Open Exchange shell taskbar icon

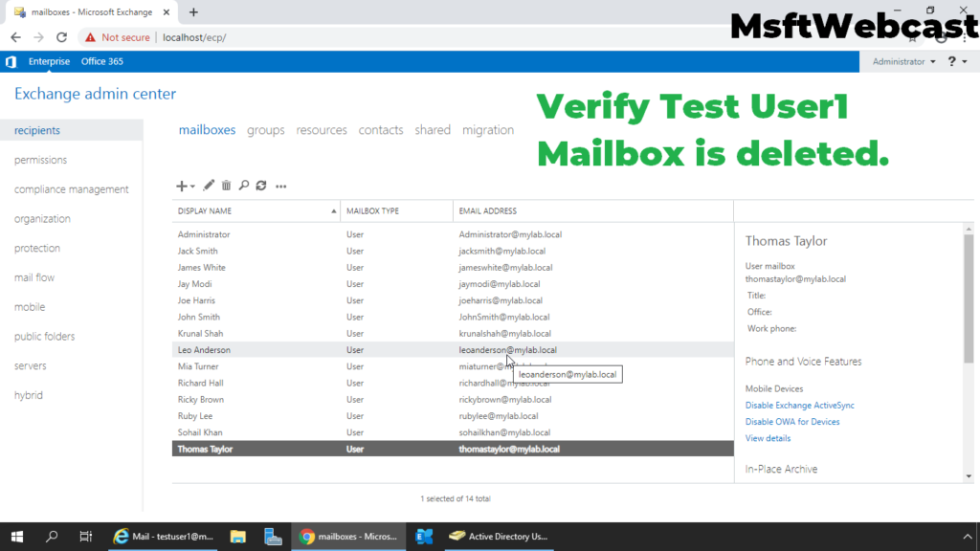click(x=424, y=536)
